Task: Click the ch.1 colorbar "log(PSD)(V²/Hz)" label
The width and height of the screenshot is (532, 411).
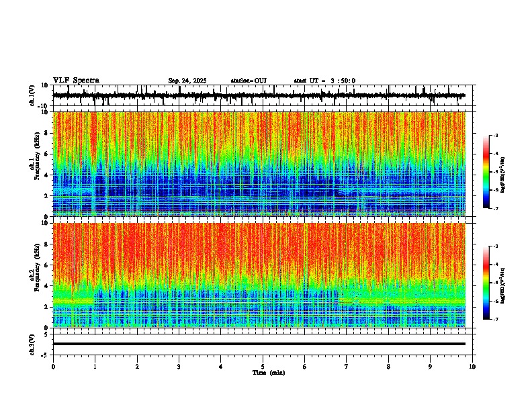Action: point(502,175)
